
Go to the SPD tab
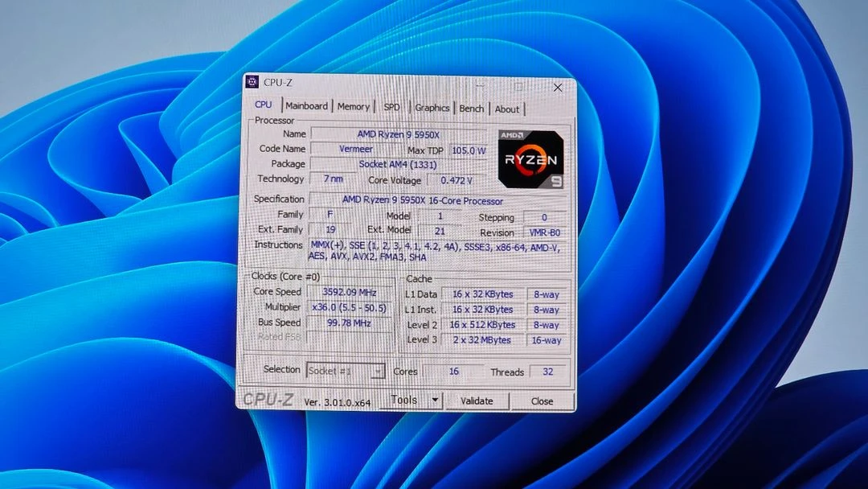[391, 107]
